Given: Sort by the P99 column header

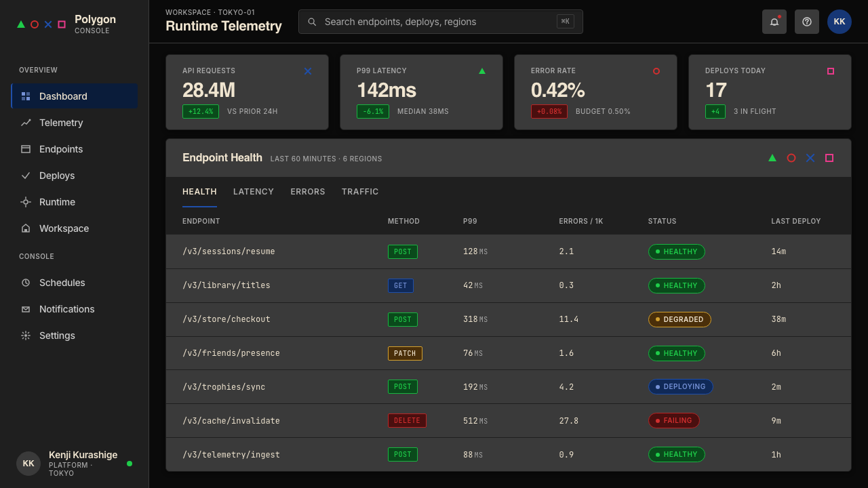Looking at the screenshot, I should [470, 221].
